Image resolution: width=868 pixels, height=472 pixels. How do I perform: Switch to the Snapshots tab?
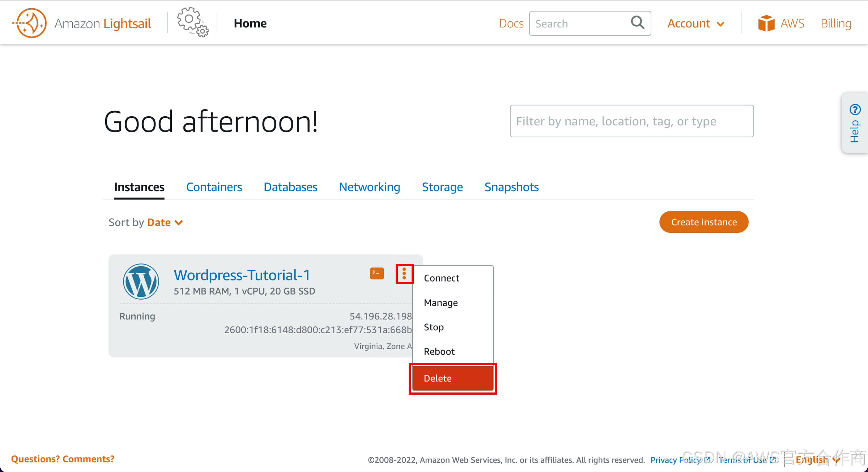pos(511,187)
